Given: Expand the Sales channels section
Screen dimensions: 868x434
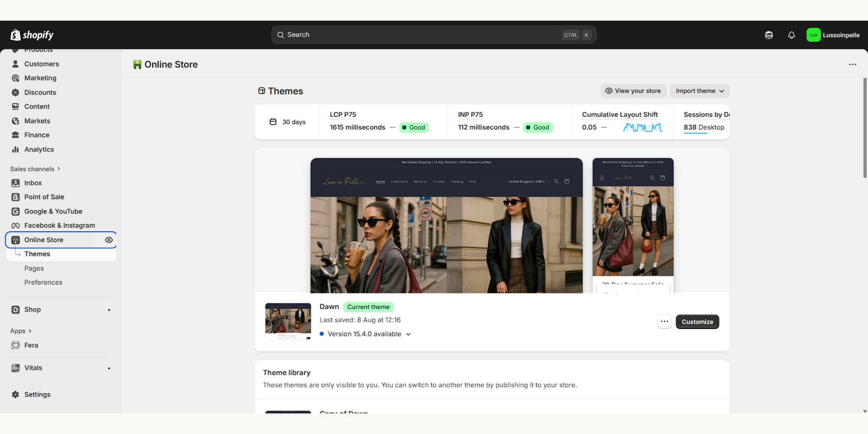Looking at the screenshot, I should [35, 169].
